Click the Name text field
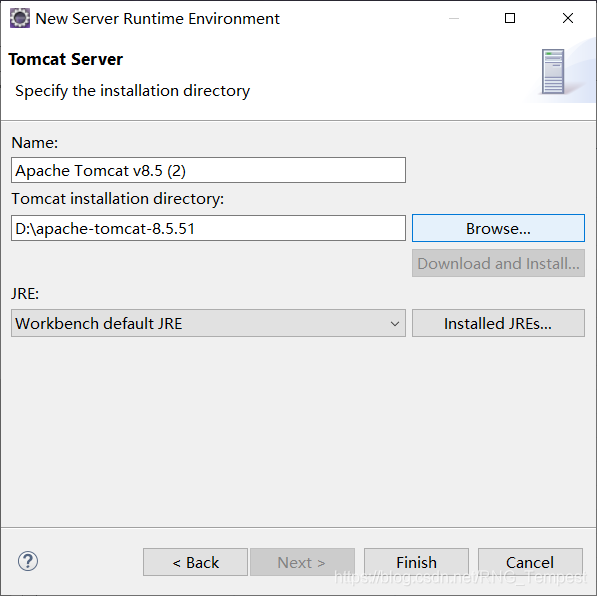The image size is (597, 596). (208, 170)
